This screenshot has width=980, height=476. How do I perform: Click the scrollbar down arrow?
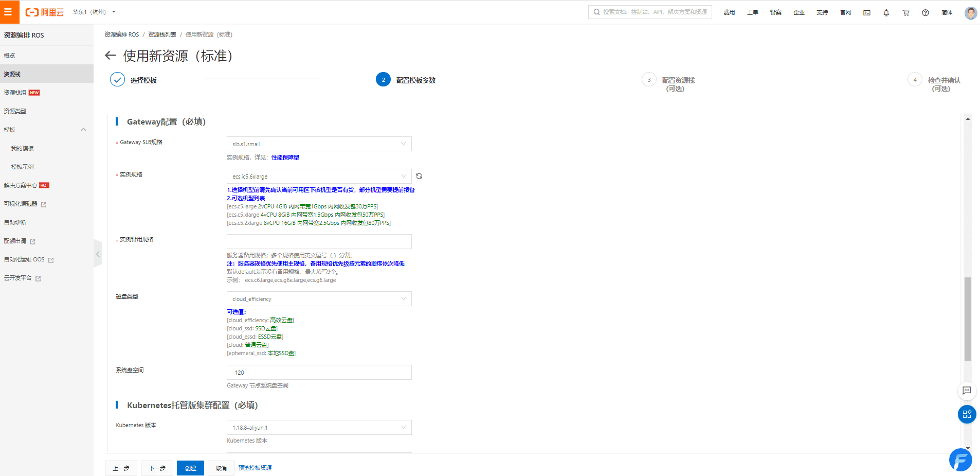pos(968,448)
